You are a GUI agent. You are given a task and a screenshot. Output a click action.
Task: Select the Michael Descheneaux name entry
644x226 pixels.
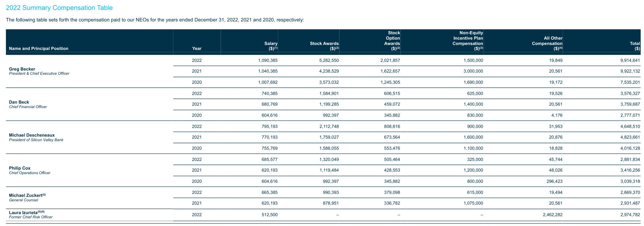coord(36,137)
